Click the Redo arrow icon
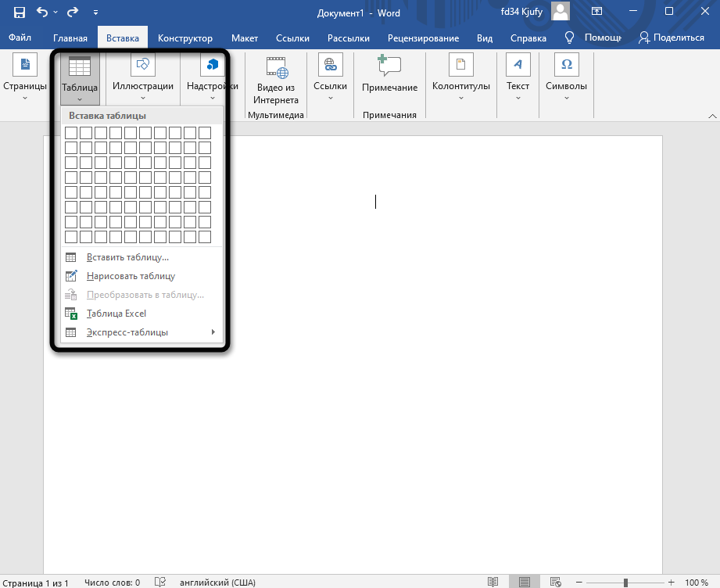 pyautogui.click(x=72, y=13)
